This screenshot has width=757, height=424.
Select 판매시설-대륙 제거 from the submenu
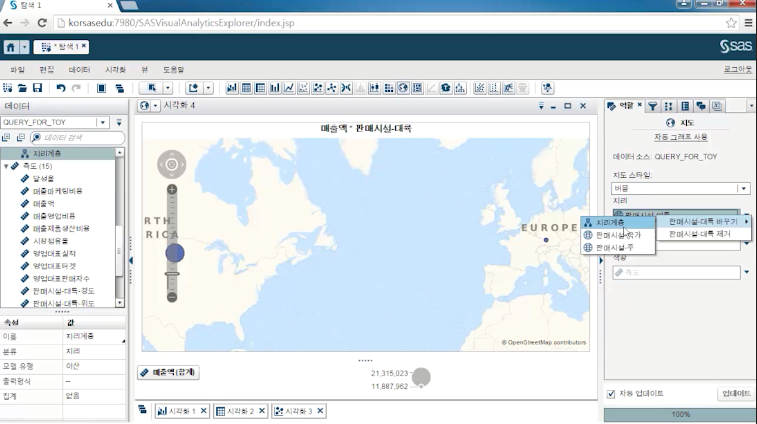(700, 234)
